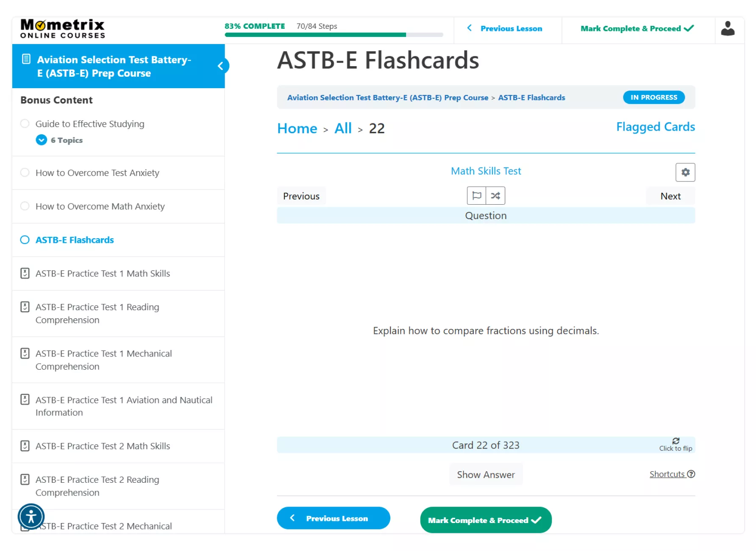Open the user profile icon
This screenshot has height=551, width=756.
coord(728,29)
